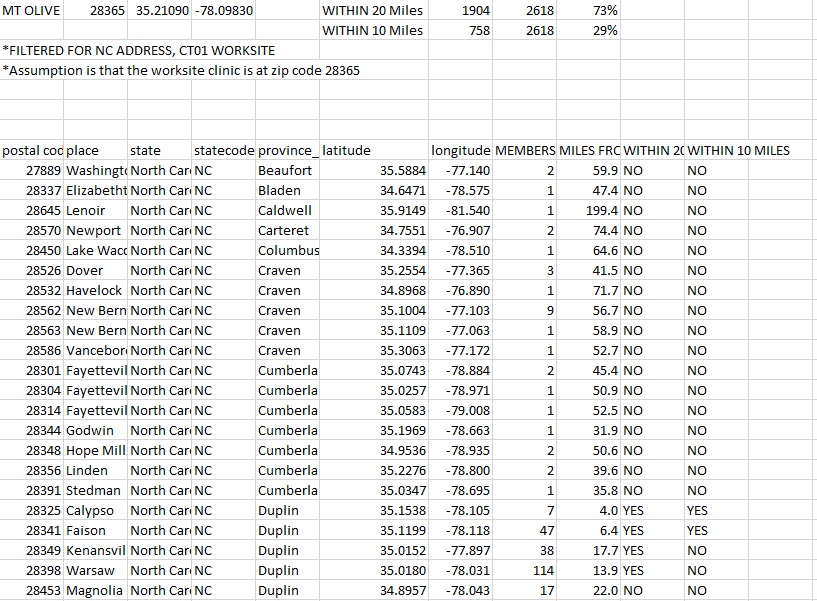817x601 pixels.
Task: Select the statecode header cell
Action: tap(223, 150)
